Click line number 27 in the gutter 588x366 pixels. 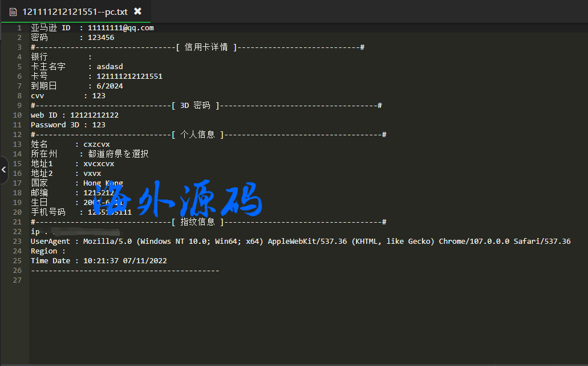coord(18,280)
